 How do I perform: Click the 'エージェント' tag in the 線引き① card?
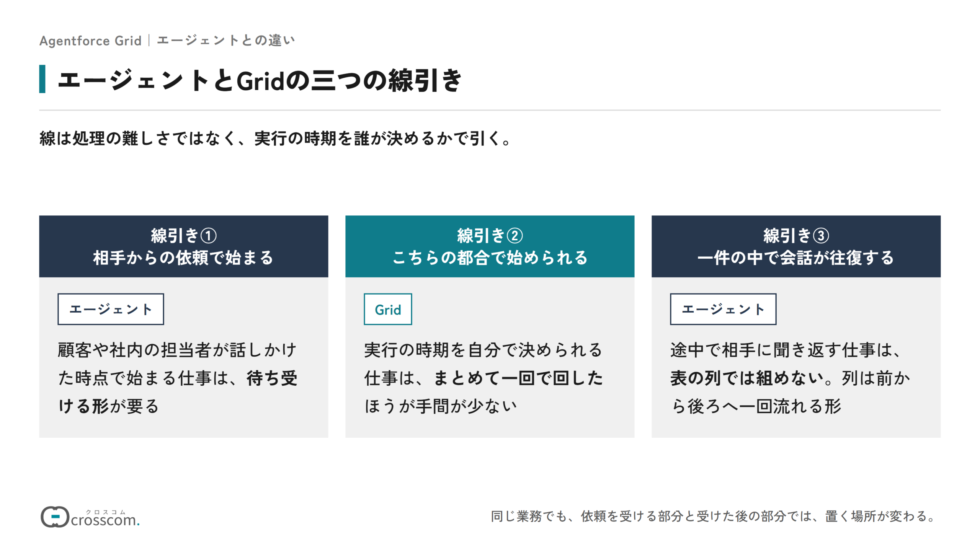[x=111, y=309]
